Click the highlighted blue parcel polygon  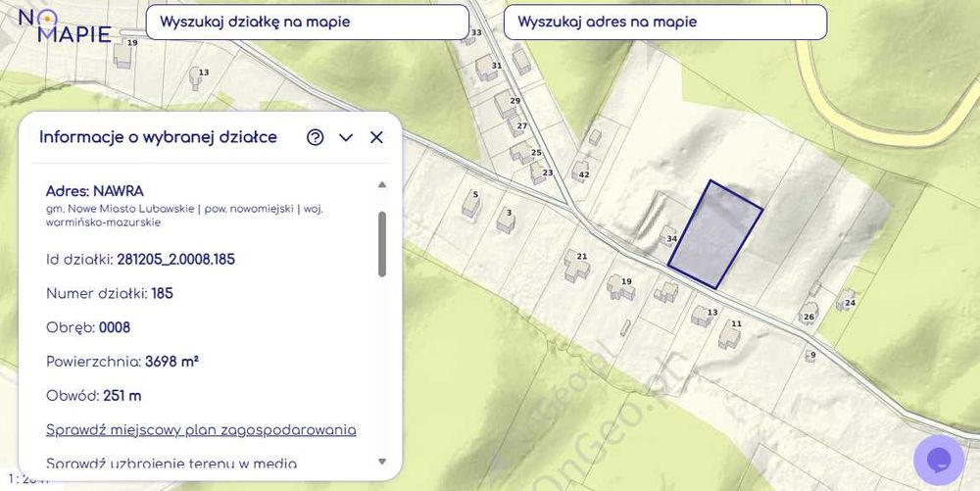pos(715,235)
